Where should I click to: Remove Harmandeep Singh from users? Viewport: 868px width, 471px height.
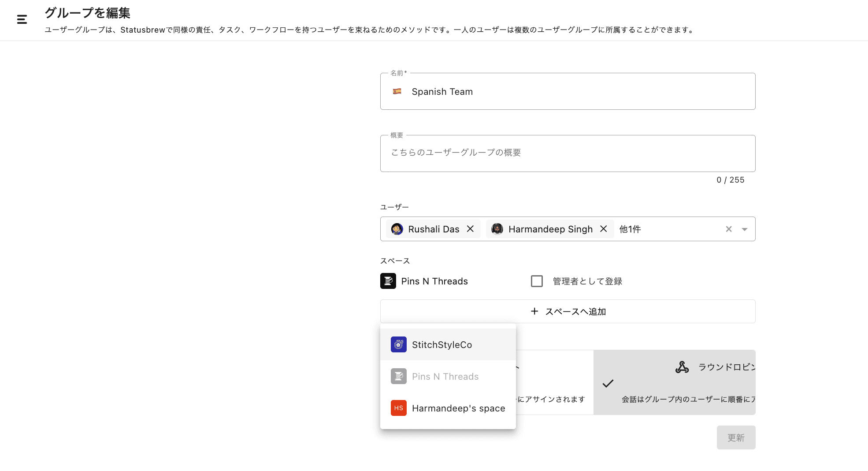[603, 229]
